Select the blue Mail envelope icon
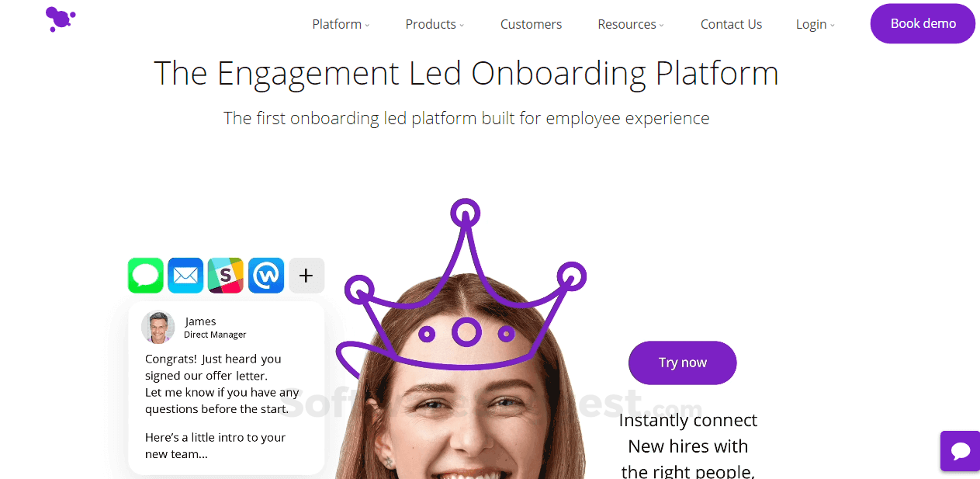The image size is (980, 479). coord(185,276)
